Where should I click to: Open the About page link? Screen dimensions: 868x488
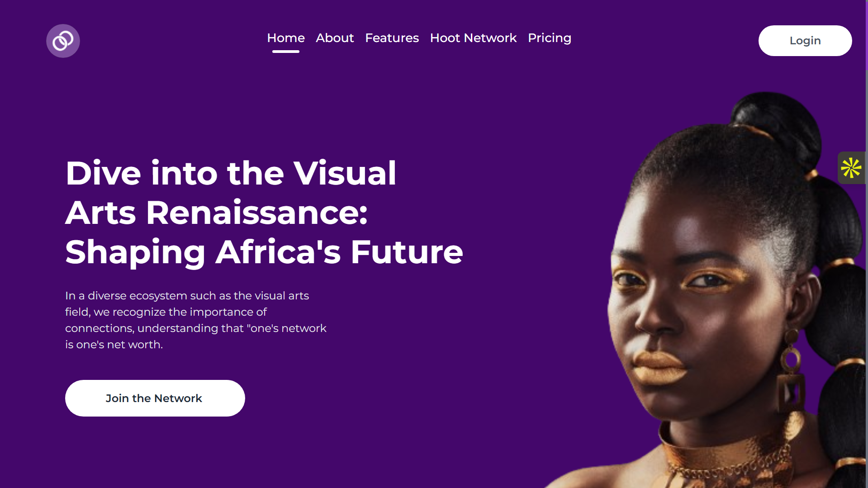[x=335, y=38]
